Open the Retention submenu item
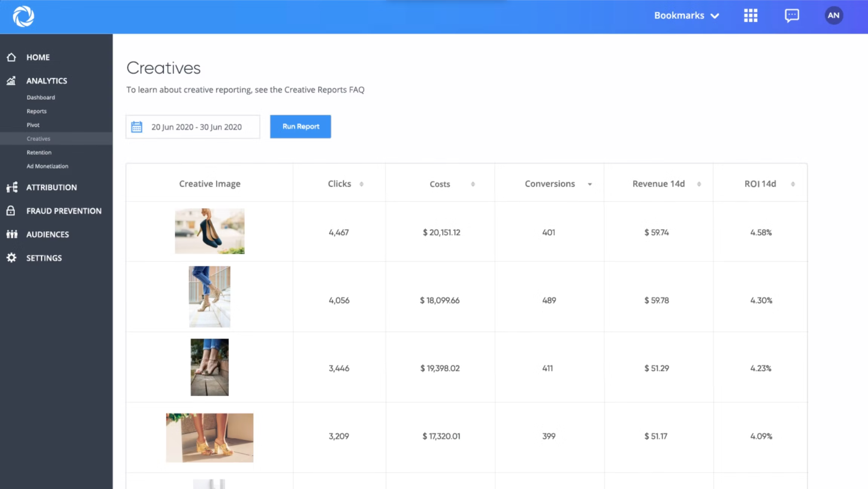Screen dimensions: 868x489 pyautogui.click(x=39, y=152)
